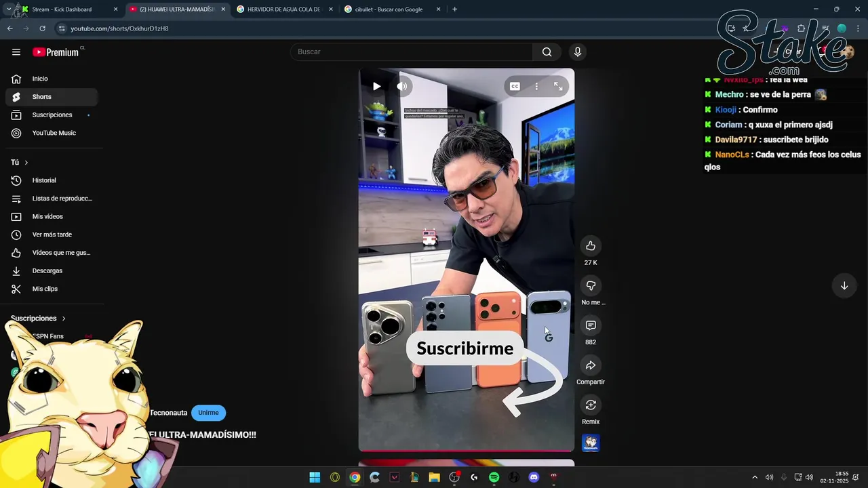
Task: Click into the Buscar search field
Action: [x=412, y=52]
